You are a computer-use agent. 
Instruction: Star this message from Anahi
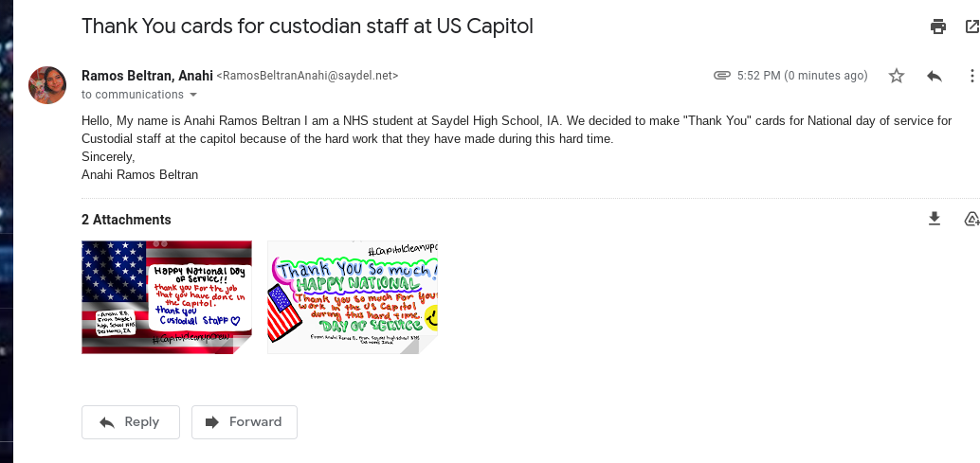[x=897, y=76]
